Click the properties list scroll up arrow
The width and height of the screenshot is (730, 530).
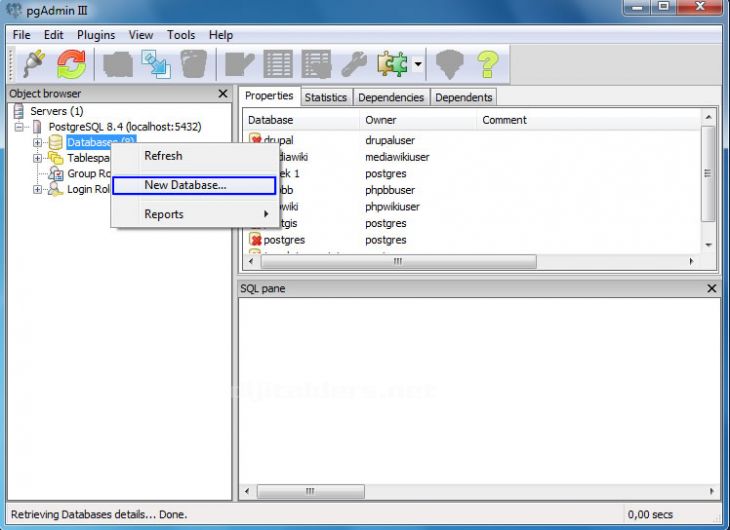708,117
